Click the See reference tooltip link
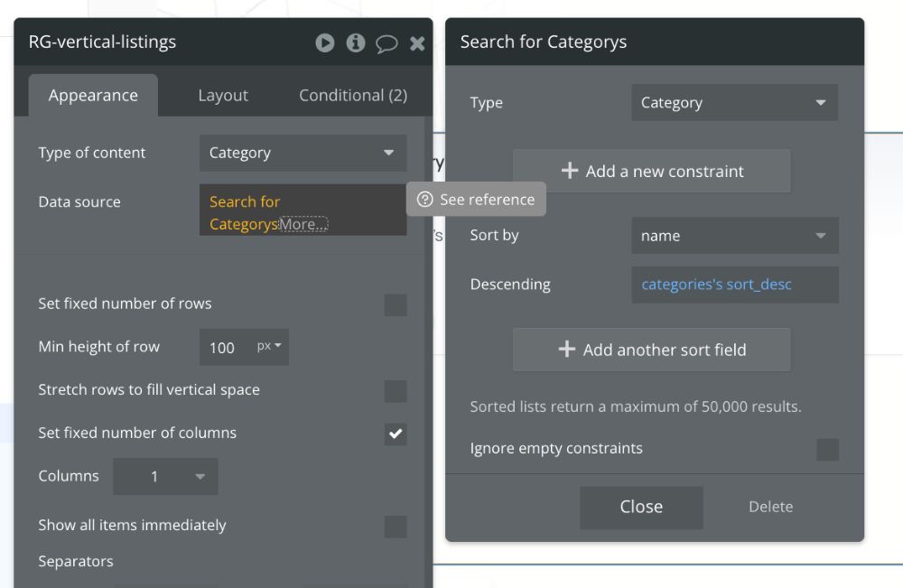 (476, 200)
